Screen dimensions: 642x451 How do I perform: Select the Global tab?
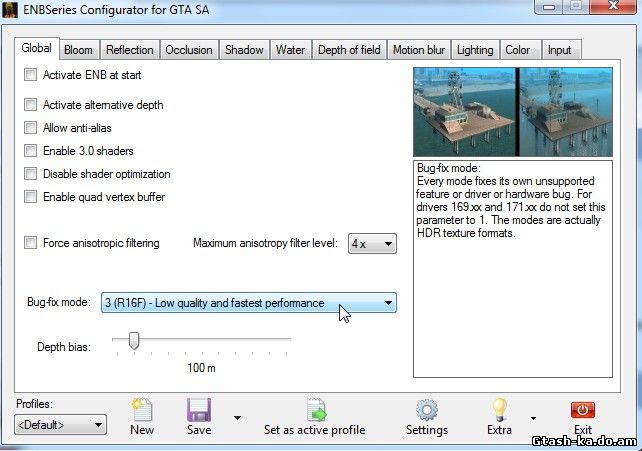[x=36, y=48]
